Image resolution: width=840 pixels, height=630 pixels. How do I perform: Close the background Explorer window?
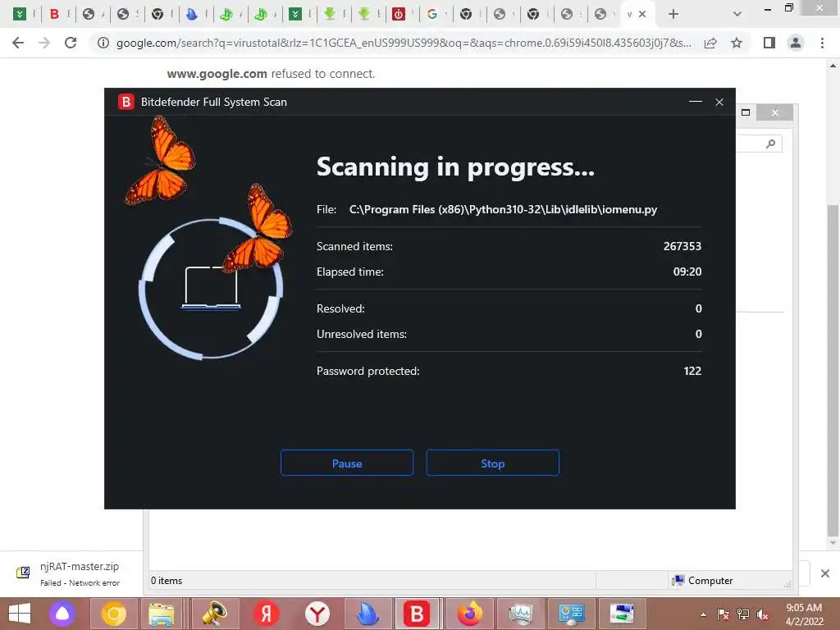[774, 112]
